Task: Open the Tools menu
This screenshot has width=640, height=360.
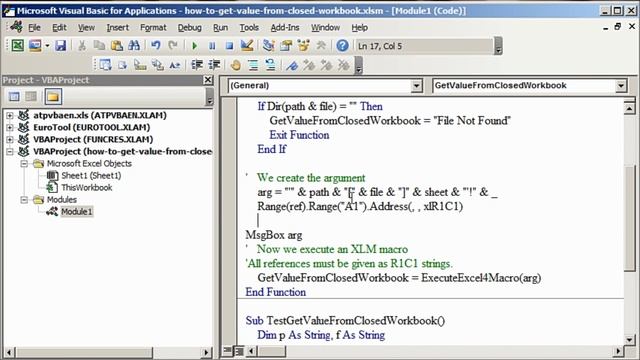Action: tap(249, 27)
